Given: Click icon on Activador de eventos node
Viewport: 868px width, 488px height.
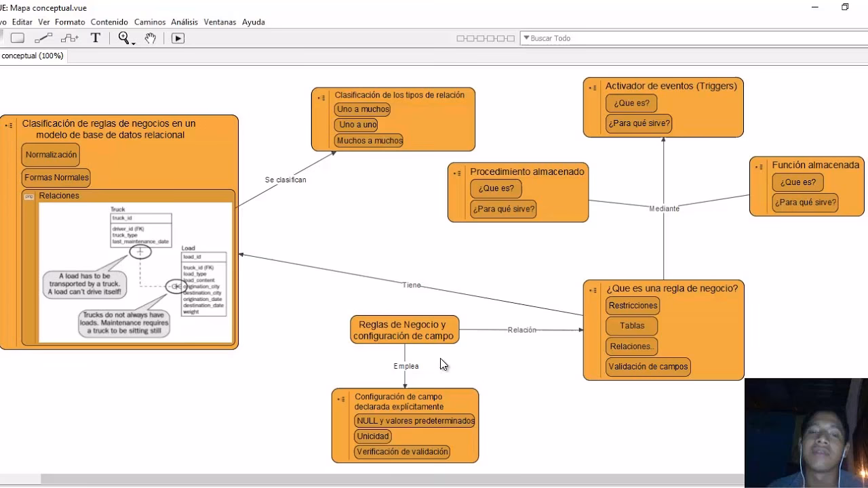Looking at the screenshot, I should point(593,87).
